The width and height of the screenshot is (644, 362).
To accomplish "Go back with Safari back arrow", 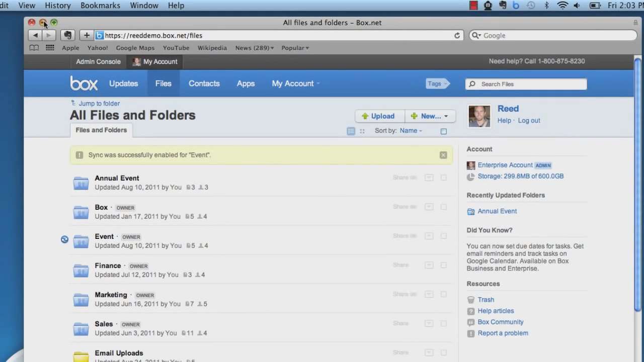I will [35, 36].
